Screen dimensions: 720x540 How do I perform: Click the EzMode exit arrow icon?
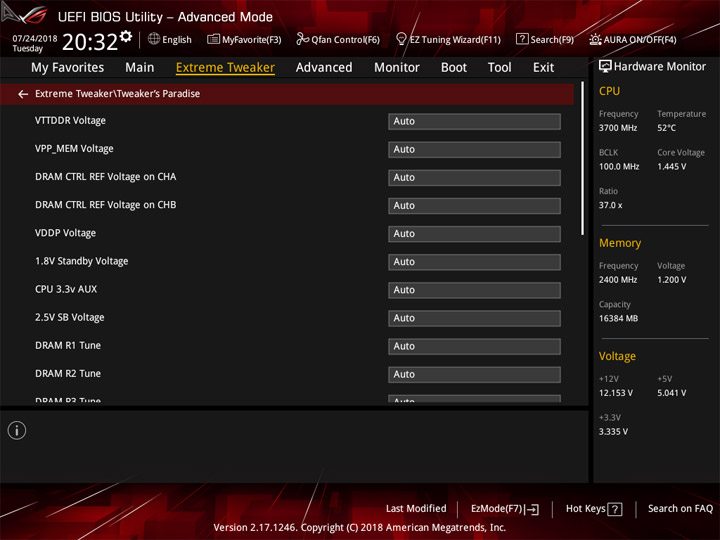point(532,509)
